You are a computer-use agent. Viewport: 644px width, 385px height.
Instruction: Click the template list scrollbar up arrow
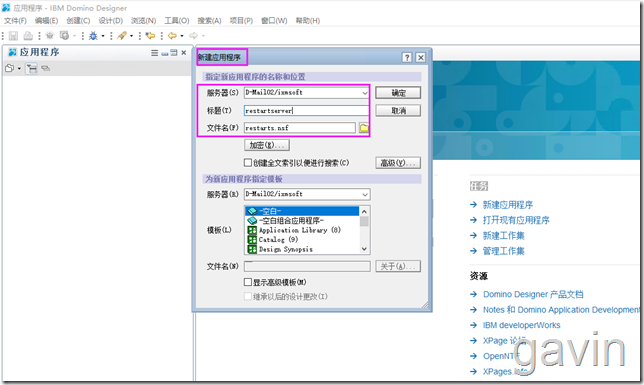[364, 211]
